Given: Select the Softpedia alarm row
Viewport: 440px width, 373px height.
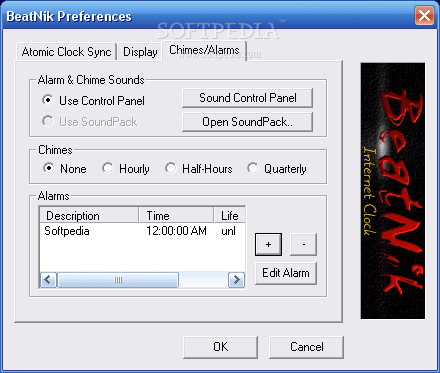Looking at the screenshot, I should [x=142, y=231].
